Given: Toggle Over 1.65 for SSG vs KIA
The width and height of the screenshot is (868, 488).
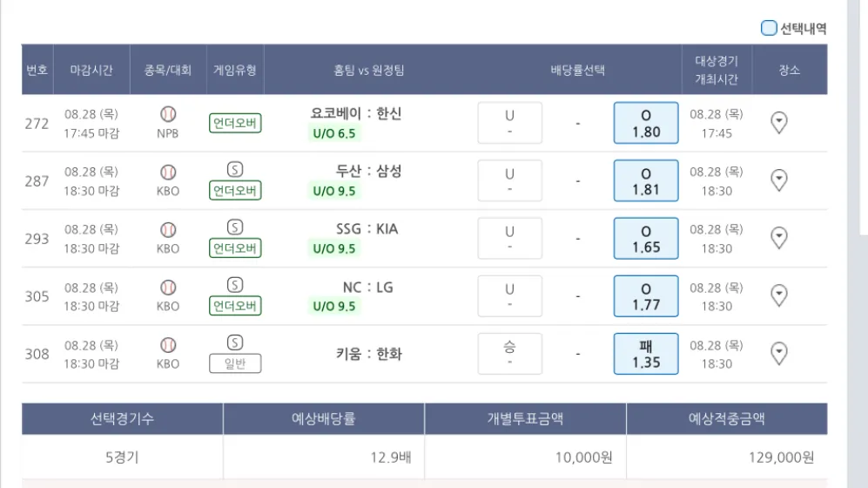Looking at the screenshot, I should tap(646, 238).
